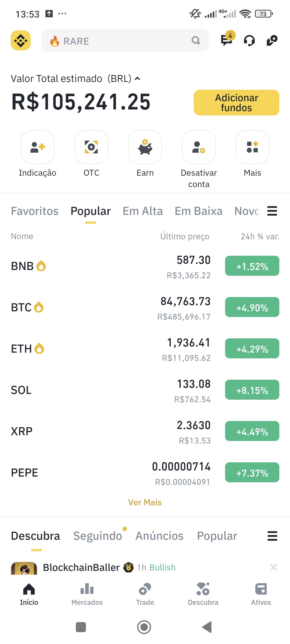Open the Earn piggy bank icon

coord(145,147)
